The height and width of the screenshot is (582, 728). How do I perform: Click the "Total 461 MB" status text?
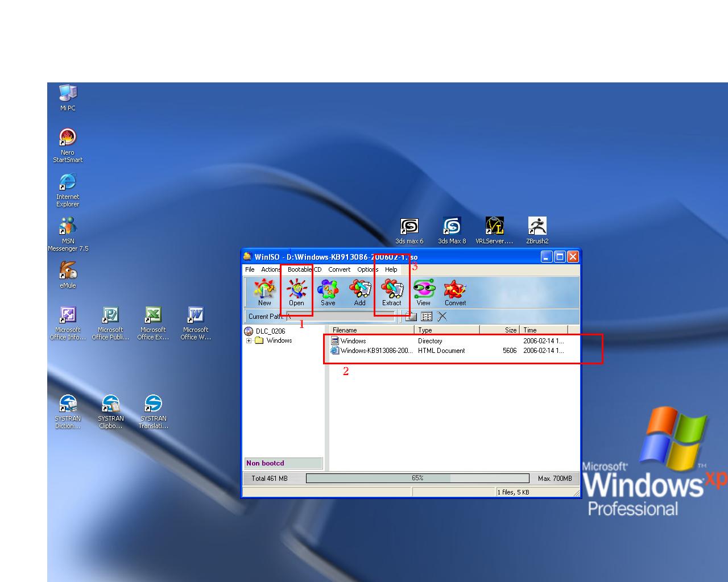click(270, 479)
